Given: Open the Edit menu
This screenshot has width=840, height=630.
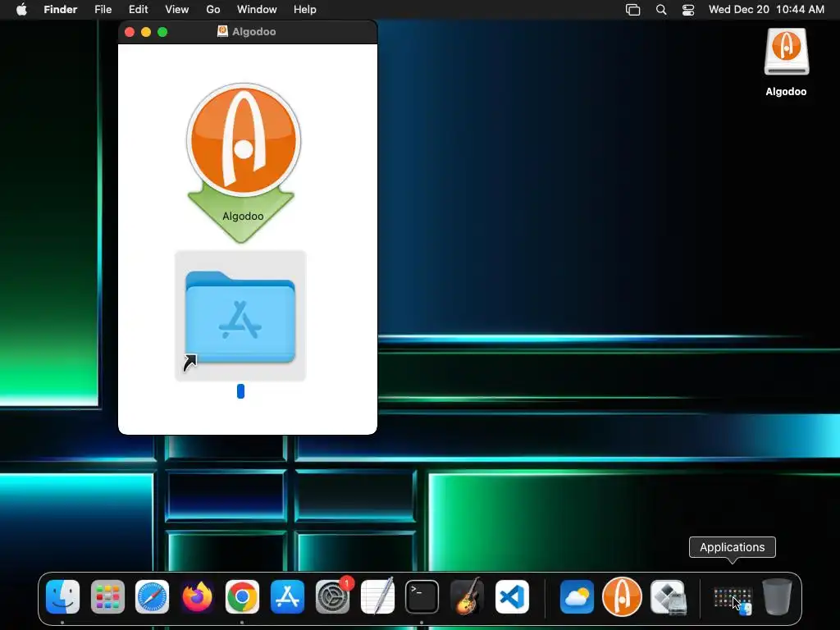Looking at the screenshot, I should [138, 10].
